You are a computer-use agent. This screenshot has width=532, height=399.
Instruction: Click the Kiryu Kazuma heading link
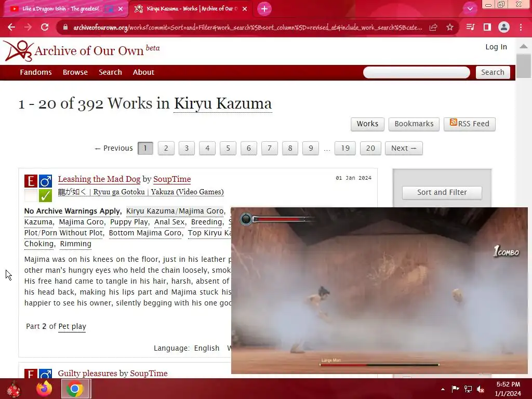point(223,103)
